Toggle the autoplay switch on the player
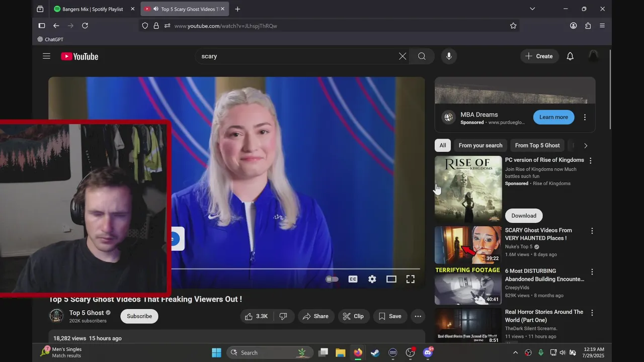 [x=332, y=279]
